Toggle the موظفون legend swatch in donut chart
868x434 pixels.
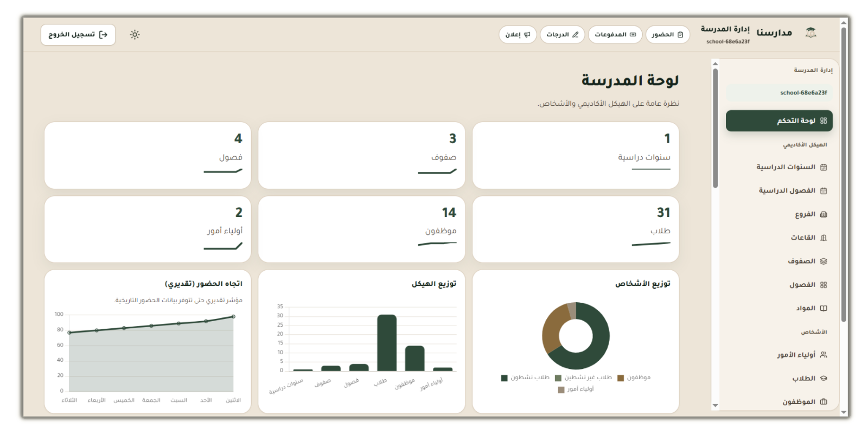(x=621, y=378)
